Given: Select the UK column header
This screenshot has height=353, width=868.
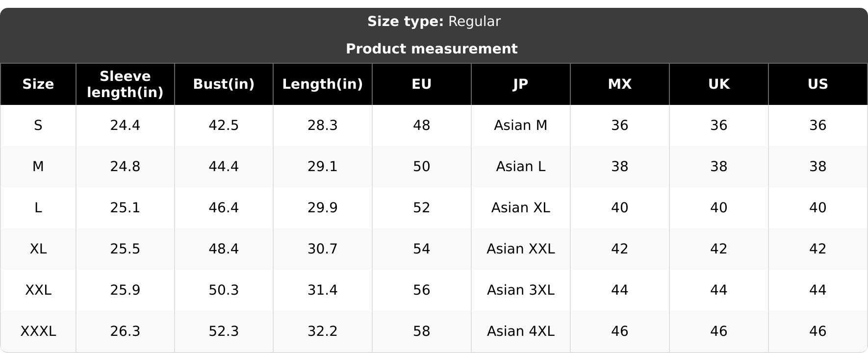Looking at the screenshot, I should point(719,84).
